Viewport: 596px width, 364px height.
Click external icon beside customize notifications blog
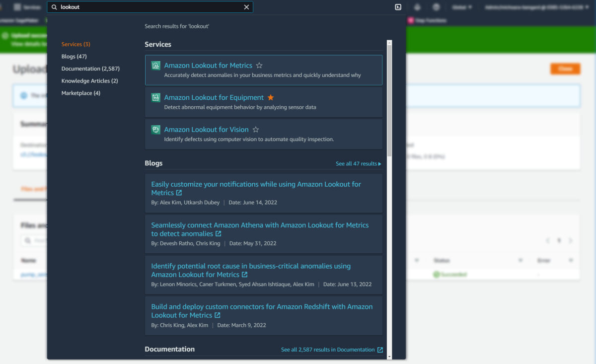pos(179,193)
